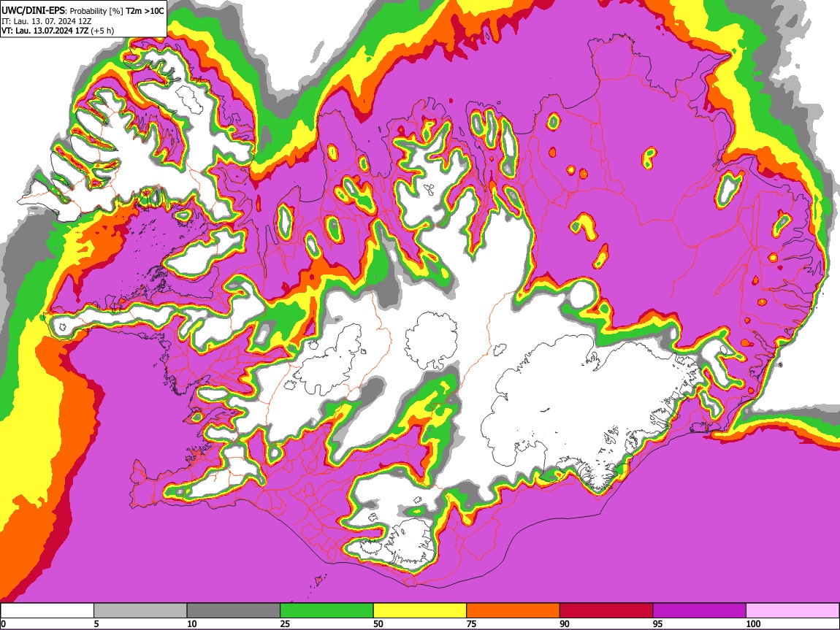Click the legend value label '75'
This screenshot has width=840, height=630.
coord(471,623)
